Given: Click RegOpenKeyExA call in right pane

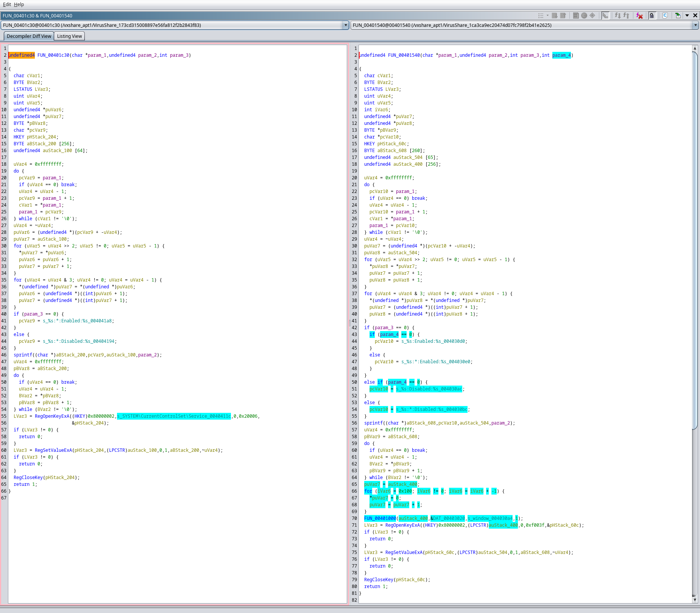Looking at the screenshot, I should click(403, 525).
